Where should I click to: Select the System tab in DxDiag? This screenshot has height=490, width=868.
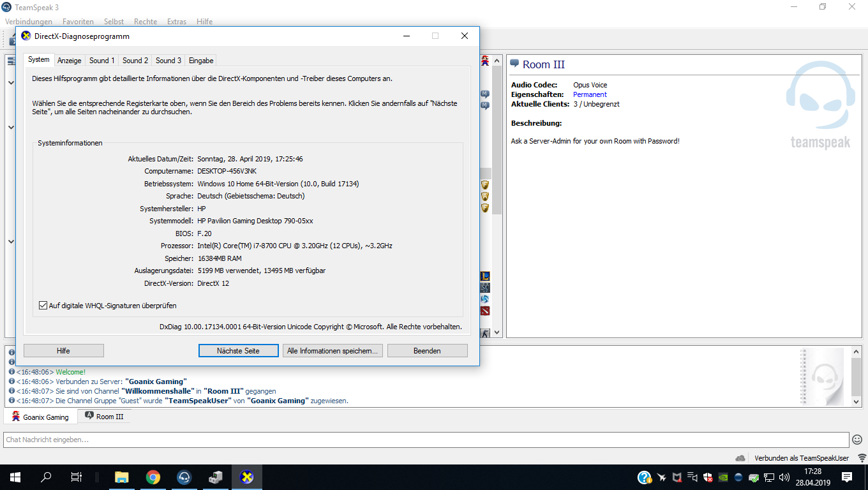tap(39, 59)
